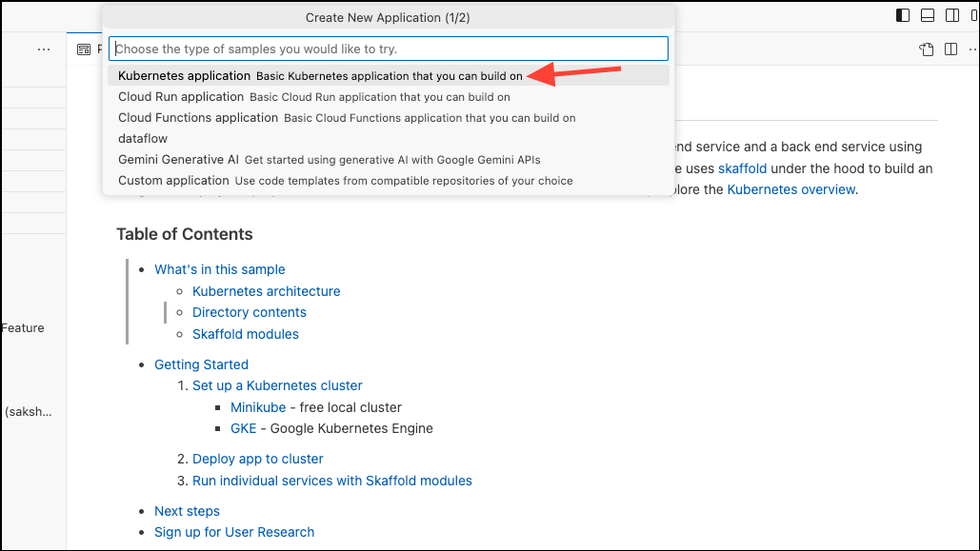The height and width of the screenshot is (551, 980).
Task: Open the Minikube link
Action: pos(257,407)
